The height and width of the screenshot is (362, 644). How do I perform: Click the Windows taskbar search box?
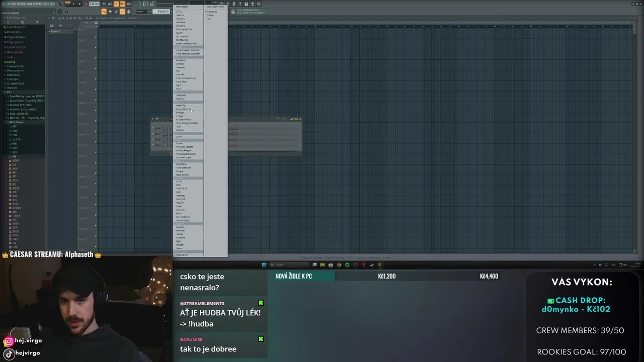289,265
